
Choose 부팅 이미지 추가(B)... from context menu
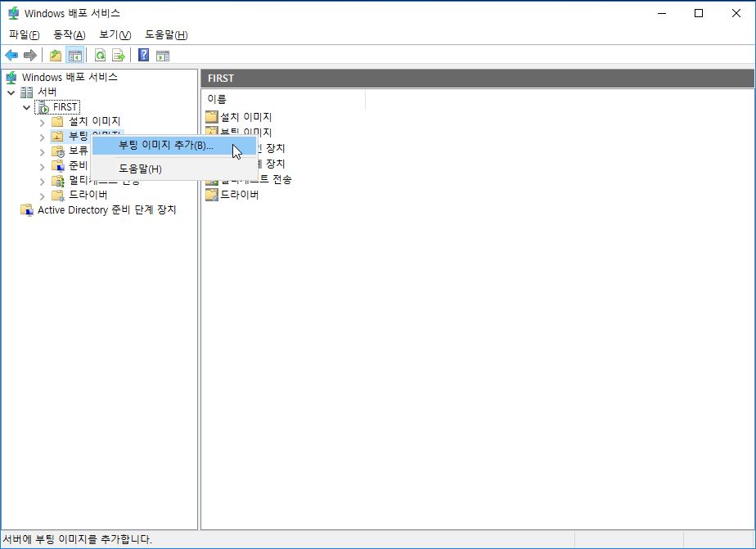(174, 145)
